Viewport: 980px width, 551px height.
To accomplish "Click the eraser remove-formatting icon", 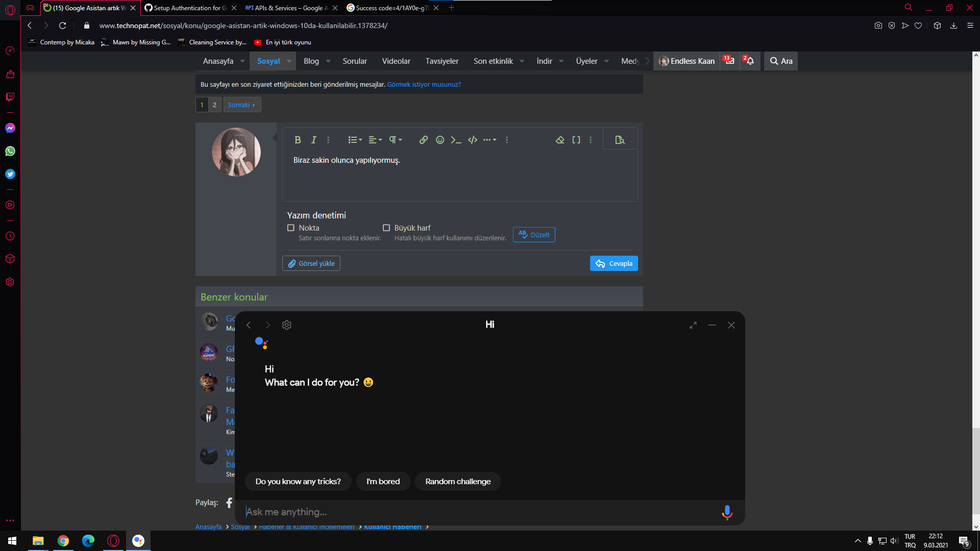I will (560, 140).
